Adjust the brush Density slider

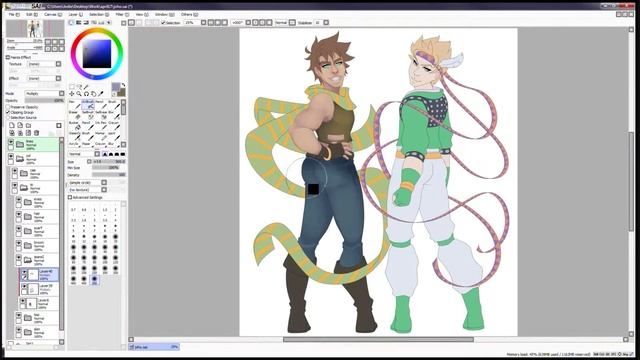tap(109, 175)
